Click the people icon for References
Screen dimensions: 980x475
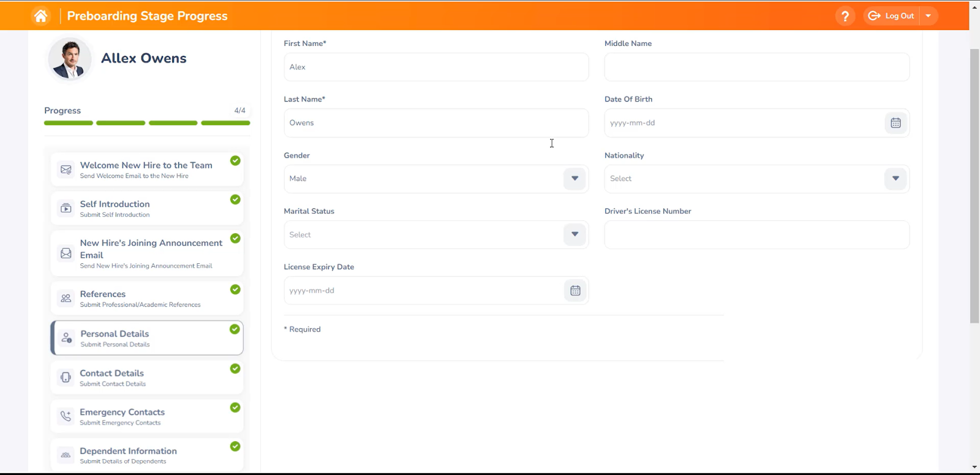pos(66,298)
